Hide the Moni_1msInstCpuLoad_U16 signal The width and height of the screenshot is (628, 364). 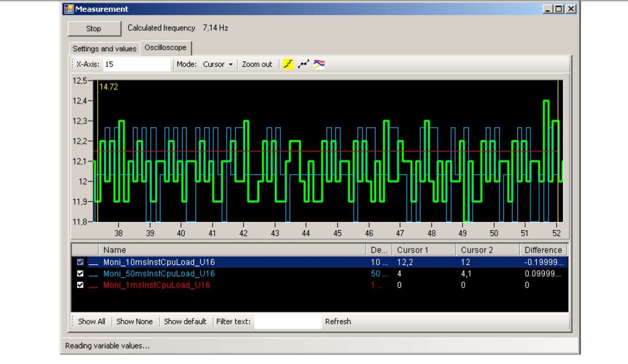(81, 286)
